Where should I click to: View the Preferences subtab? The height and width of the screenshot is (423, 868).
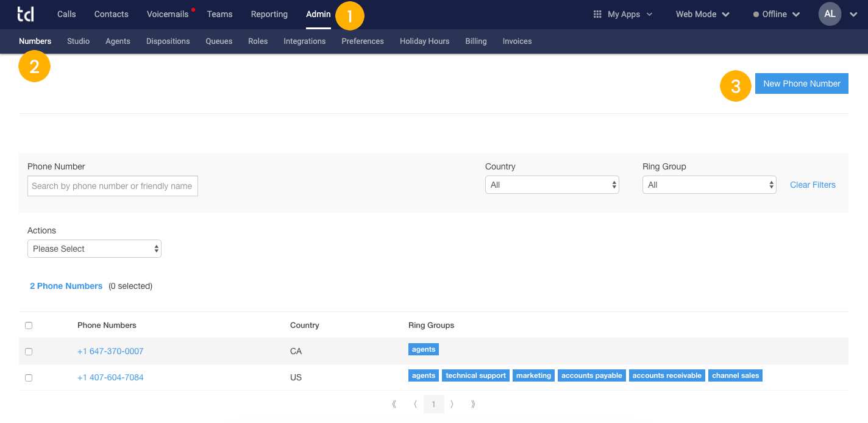pos(363,41)
